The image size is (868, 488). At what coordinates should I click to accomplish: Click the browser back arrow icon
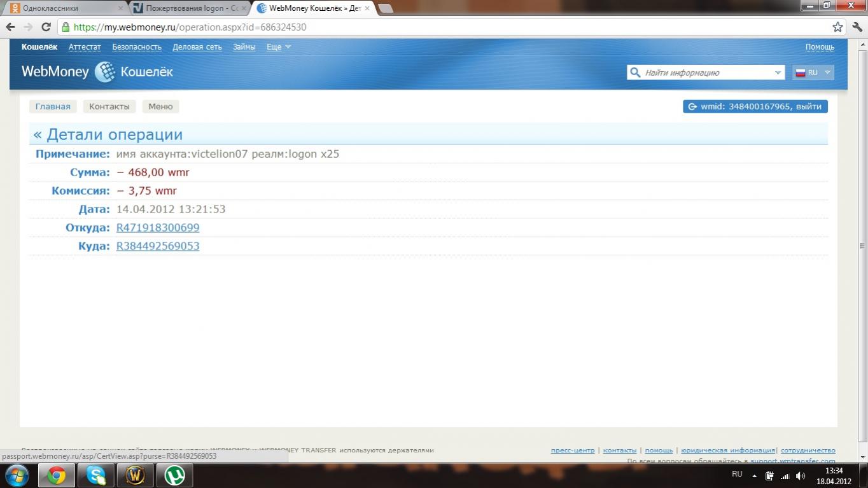coord(10,27)
